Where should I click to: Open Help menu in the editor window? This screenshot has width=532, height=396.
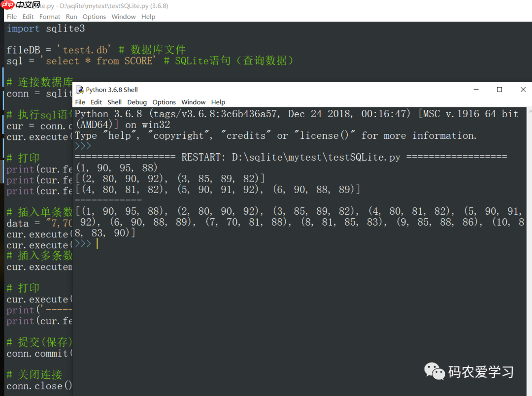pyautogui.click(x=148, y=17)
